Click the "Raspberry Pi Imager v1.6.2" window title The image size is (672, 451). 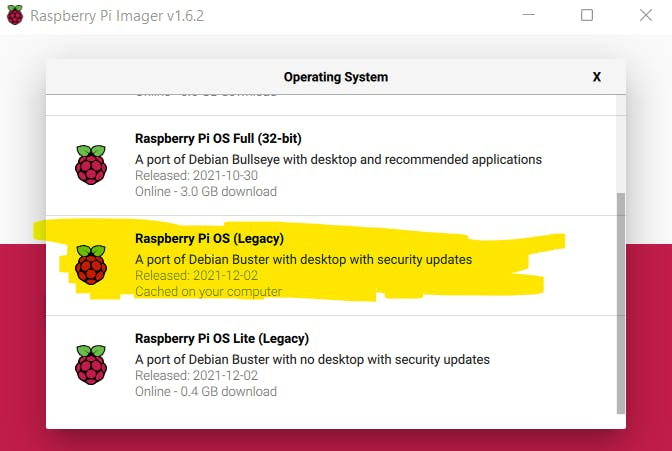coord(116,16)
